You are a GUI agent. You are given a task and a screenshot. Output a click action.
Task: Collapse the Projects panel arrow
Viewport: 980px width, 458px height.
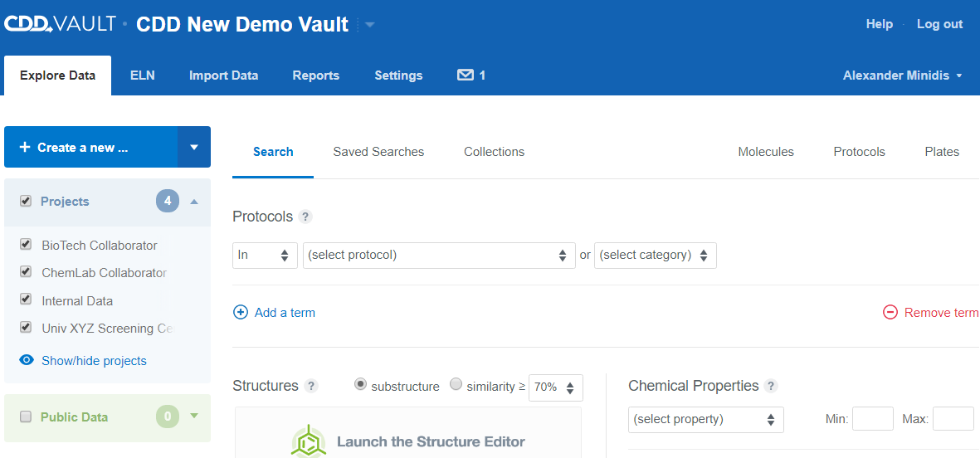(193, 201)
